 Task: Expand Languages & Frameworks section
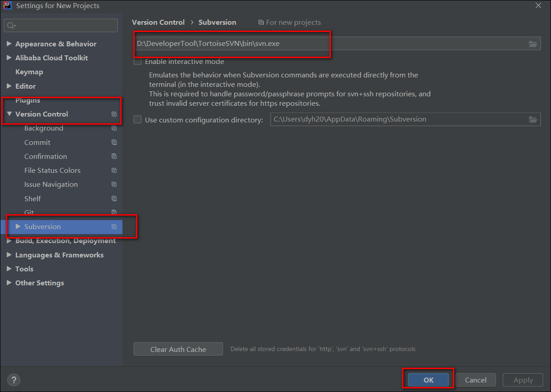point(9,255)
